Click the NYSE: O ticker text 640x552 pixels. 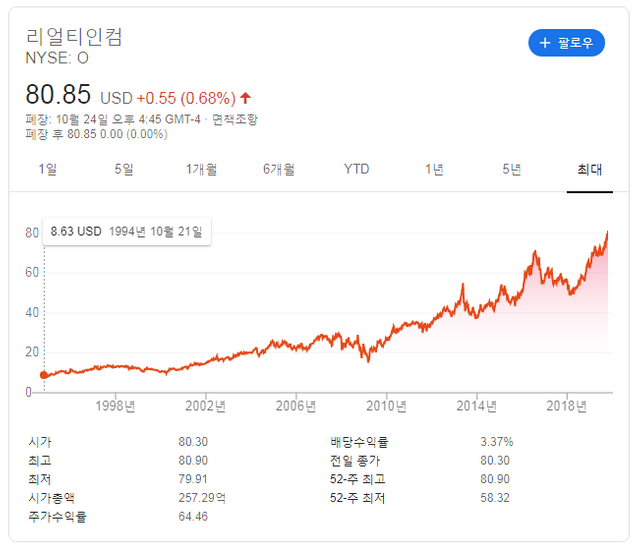point(57,58)
